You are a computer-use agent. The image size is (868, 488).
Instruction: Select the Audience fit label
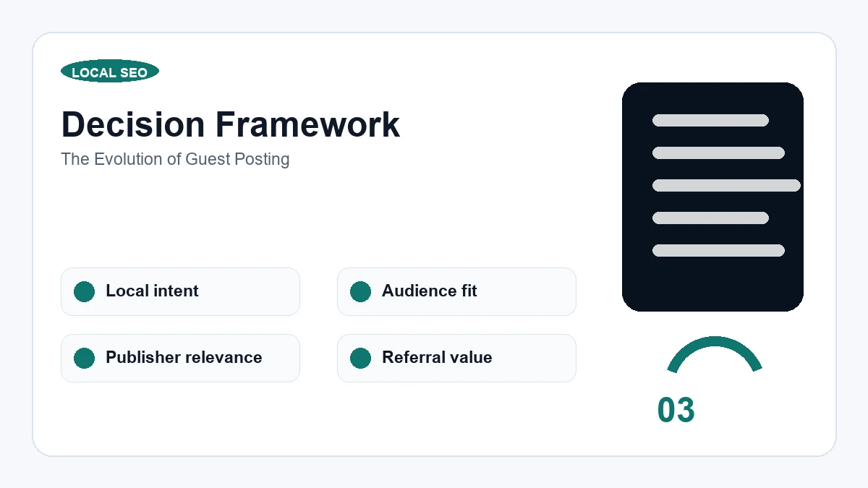coord(430,291)
